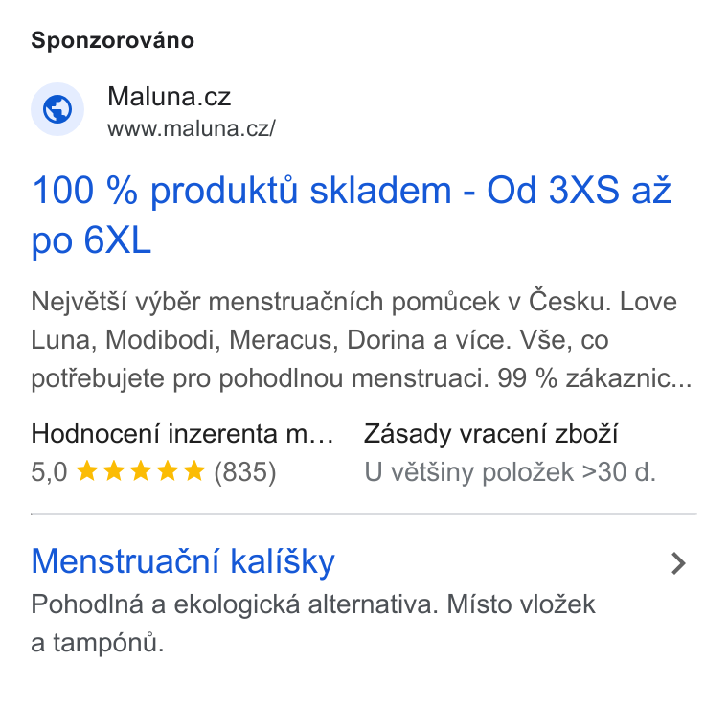The image size is (728, 707).
Task: Open the chevron arrow beside Menstruační kalíšky
Action: (x=678, y=563)
